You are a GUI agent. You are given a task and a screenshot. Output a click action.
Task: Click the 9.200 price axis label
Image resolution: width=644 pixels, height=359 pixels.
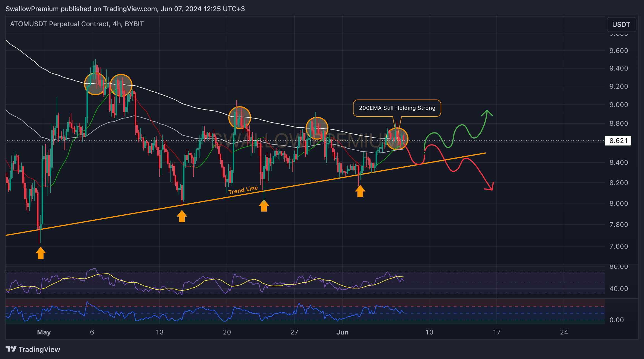(x=619, y=86)
